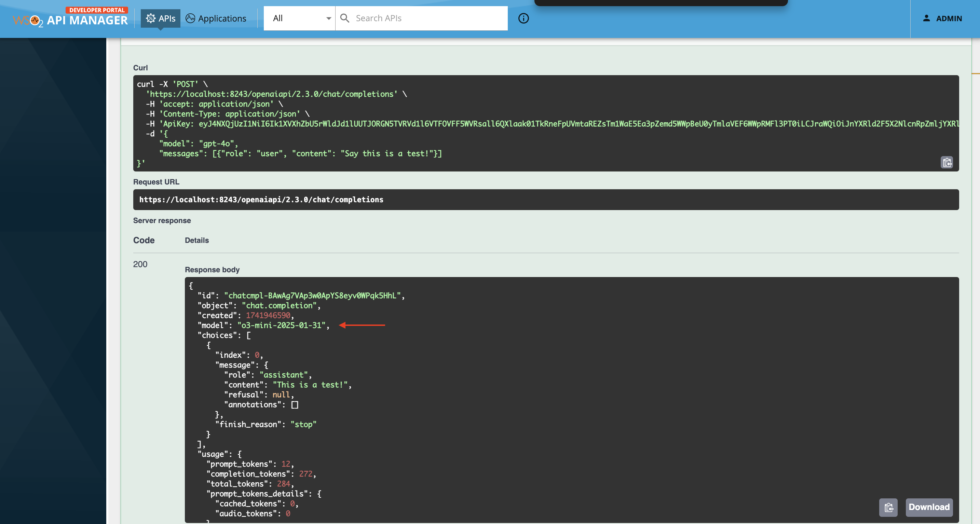Viewport: 980px width, 524px height.
Task: Click the Code column header
Action: (144, 240)
